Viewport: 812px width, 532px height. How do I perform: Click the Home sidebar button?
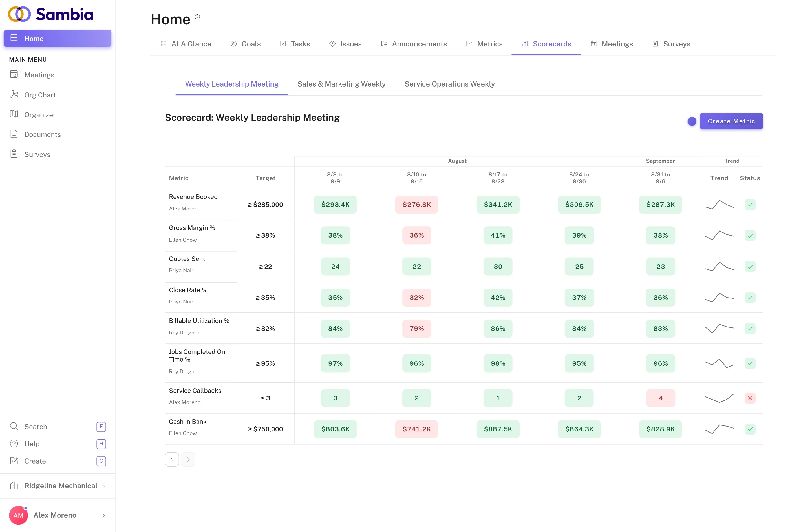click(57, 39)
